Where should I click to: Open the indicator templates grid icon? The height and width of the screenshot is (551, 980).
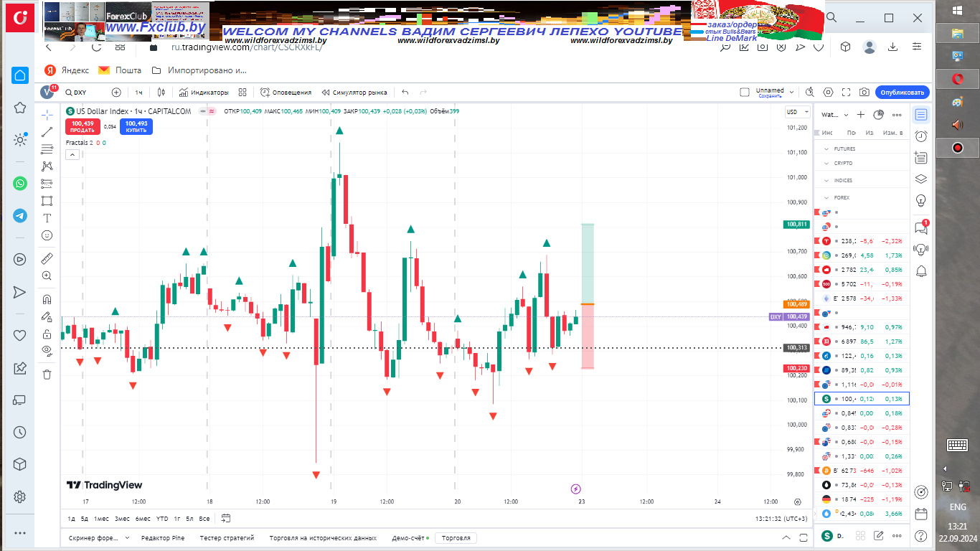242,93
